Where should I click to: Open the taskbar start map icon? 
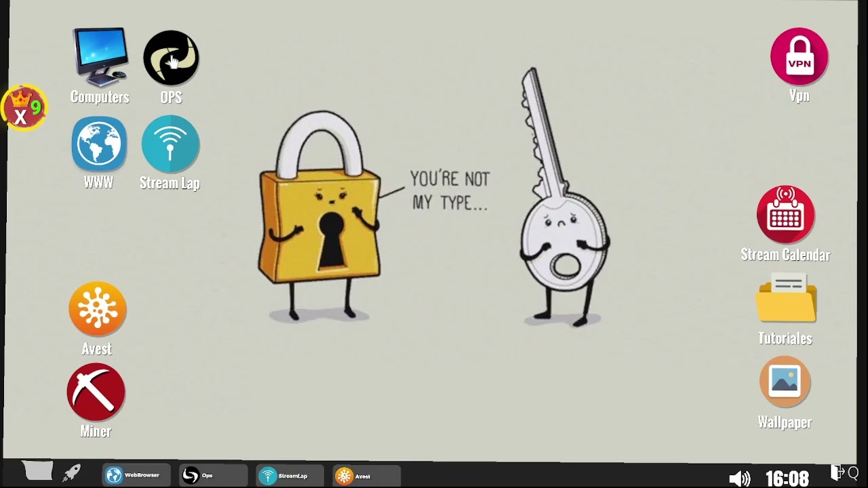(37, 470)
